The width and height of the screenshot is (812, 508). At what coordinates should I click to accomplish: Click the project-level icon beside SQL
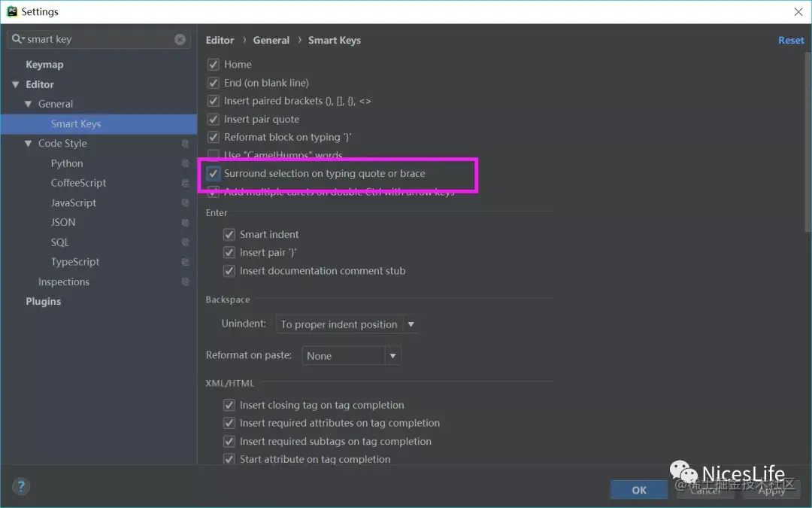point(185,242)
